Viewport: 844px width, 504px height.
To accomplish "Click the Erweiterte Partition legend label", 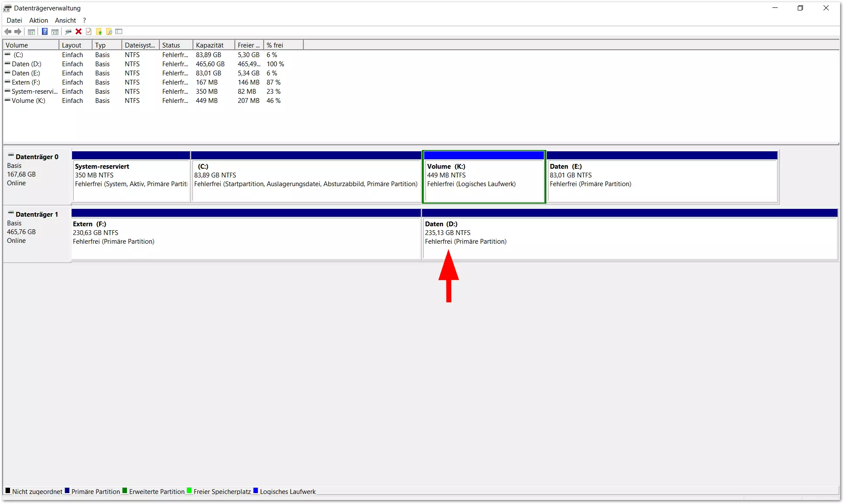I will pyautogui.click(x=157, y=491).
